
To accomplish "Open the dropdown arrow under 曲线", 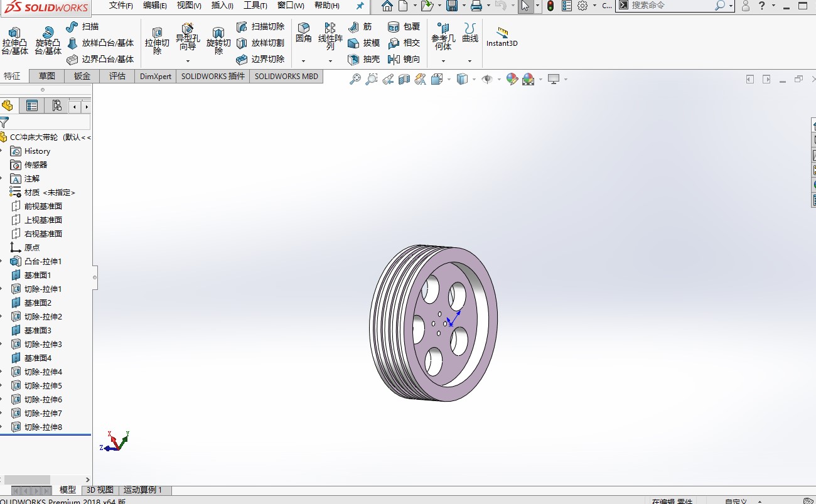I will [x=470, y=61].
